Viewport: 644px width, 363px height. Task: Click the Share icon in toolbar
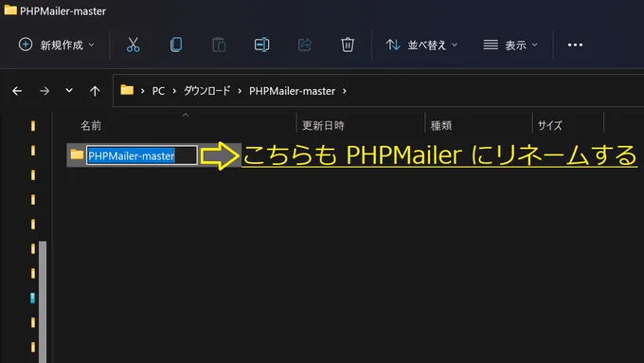[305, 45]
